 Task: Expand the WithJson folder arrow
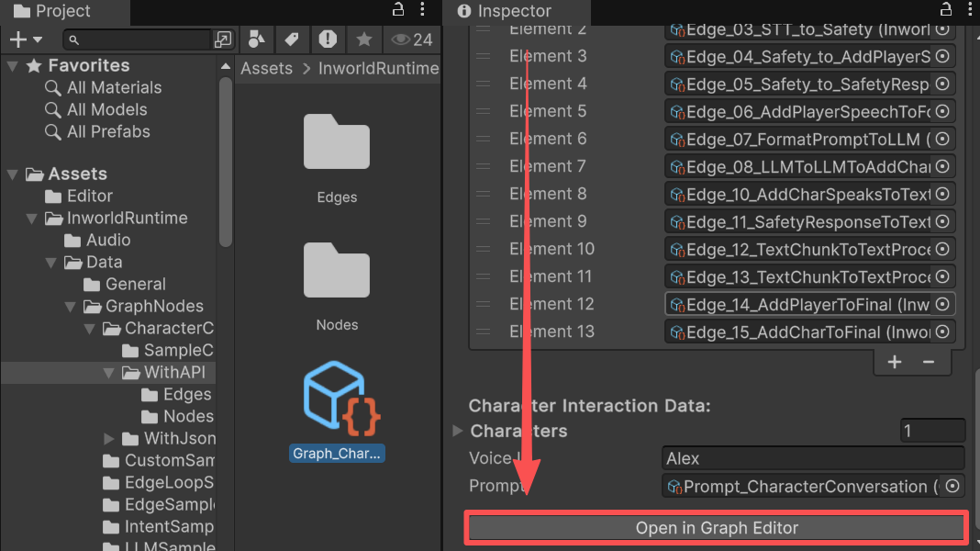click(x=109, y=438)
